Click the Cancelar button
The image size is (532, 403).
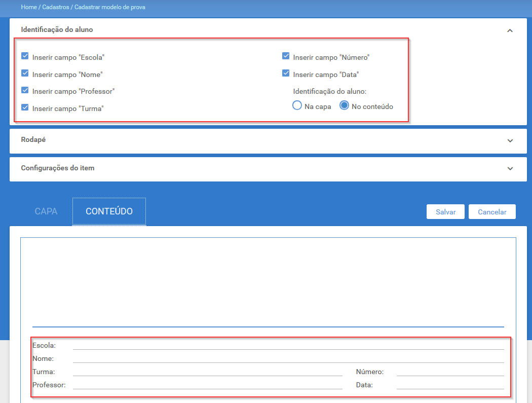(x=492, y=212)
